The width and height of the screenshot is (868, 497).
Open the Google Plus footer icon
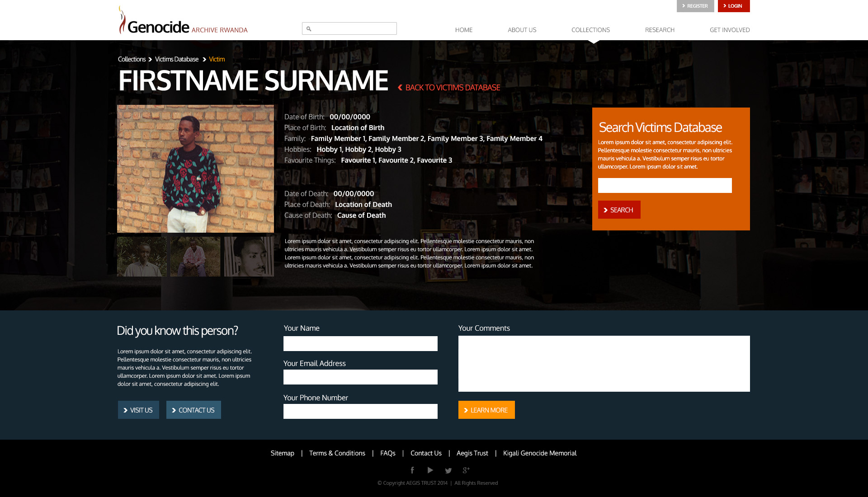click(x=466, y=470)
